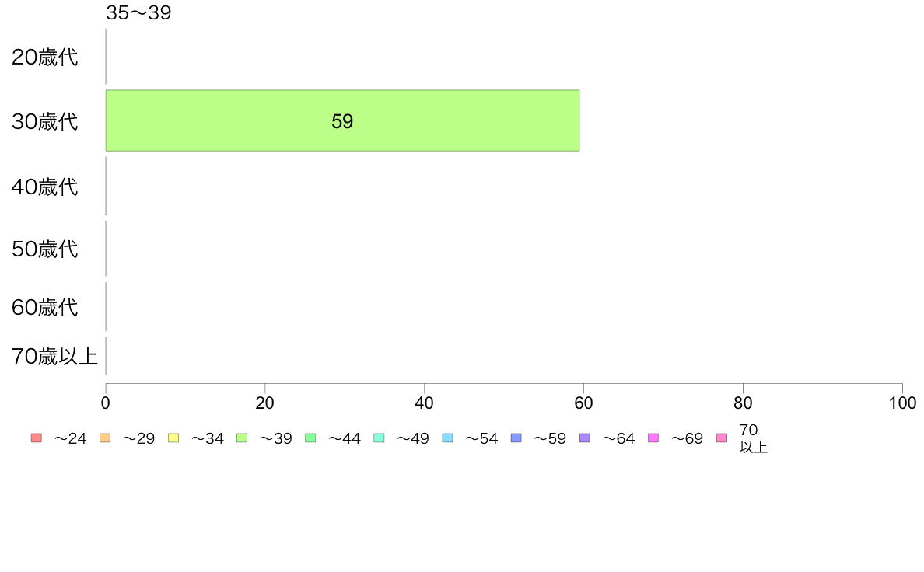Click the yellow ~34 legend swatch
924x572 pixels.
click(x=173, y=438)
